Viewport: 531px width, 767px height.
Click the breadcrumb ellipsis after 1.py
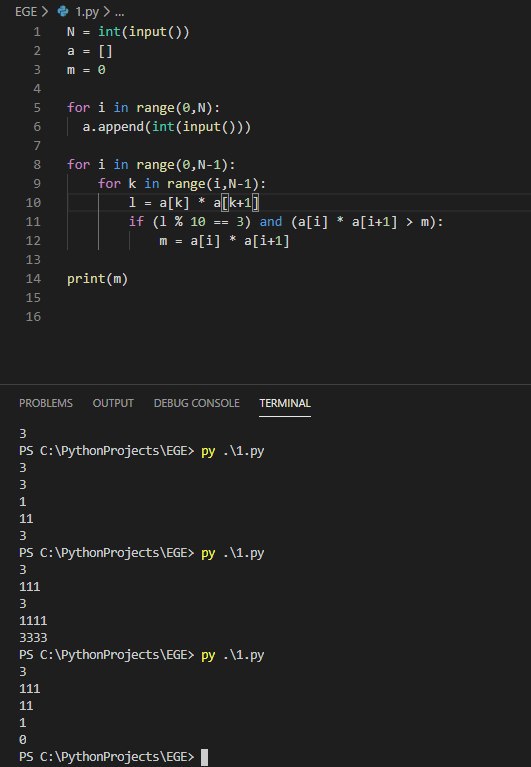119,12
